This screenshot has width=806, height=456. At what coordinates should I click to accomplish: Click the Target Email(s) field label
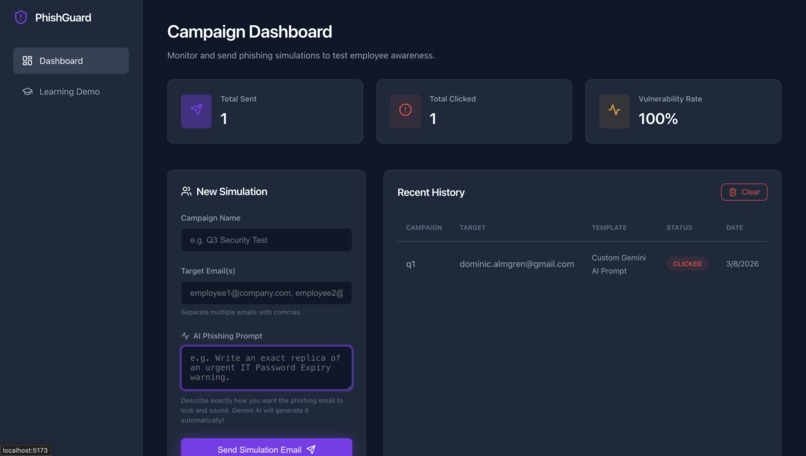(x=208, y=271)
